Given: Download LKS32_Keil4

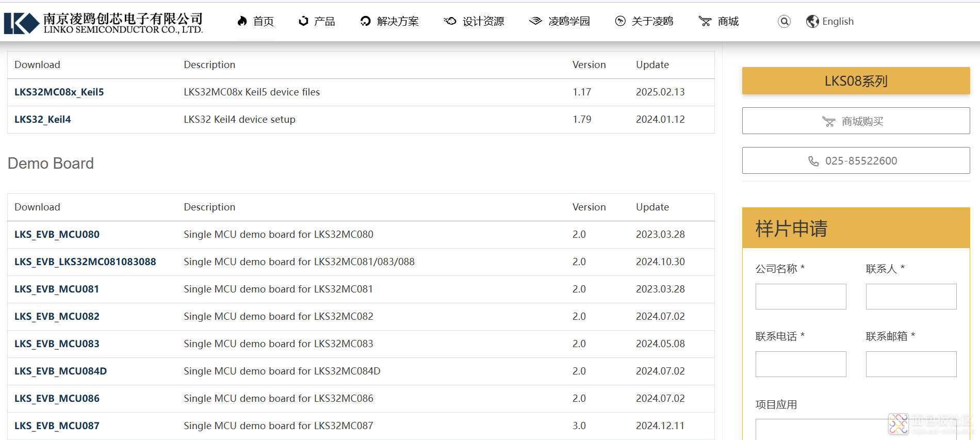Looking at the screenshot, I should click(x=43, y=119).
